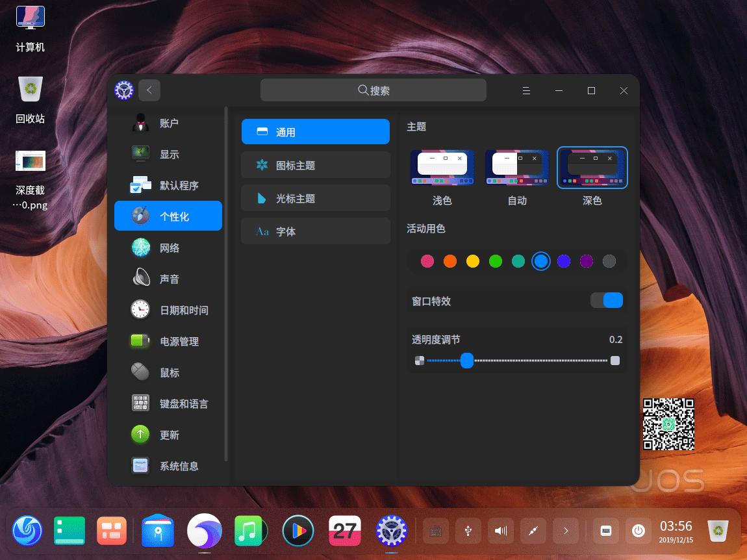Image resolution: width=747 pixels, height=560 pixels.
Task: Open the Calendar showing 27 in dock
Action: [344, 531]
